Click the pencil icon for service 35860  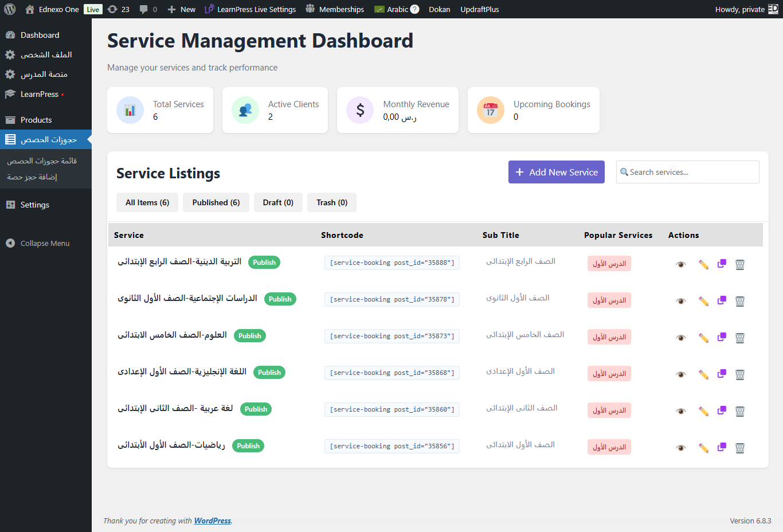[703, 411]
